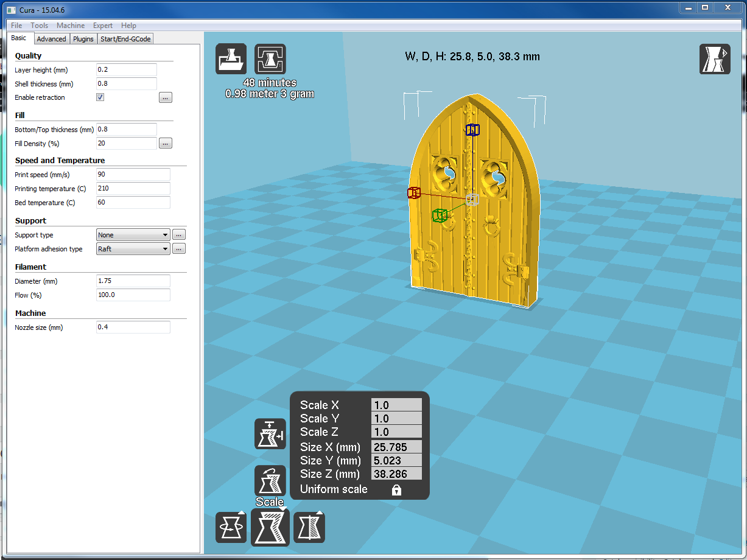Open the Support type dropdown
Screen dimensions: 747x560
point(133,235)
